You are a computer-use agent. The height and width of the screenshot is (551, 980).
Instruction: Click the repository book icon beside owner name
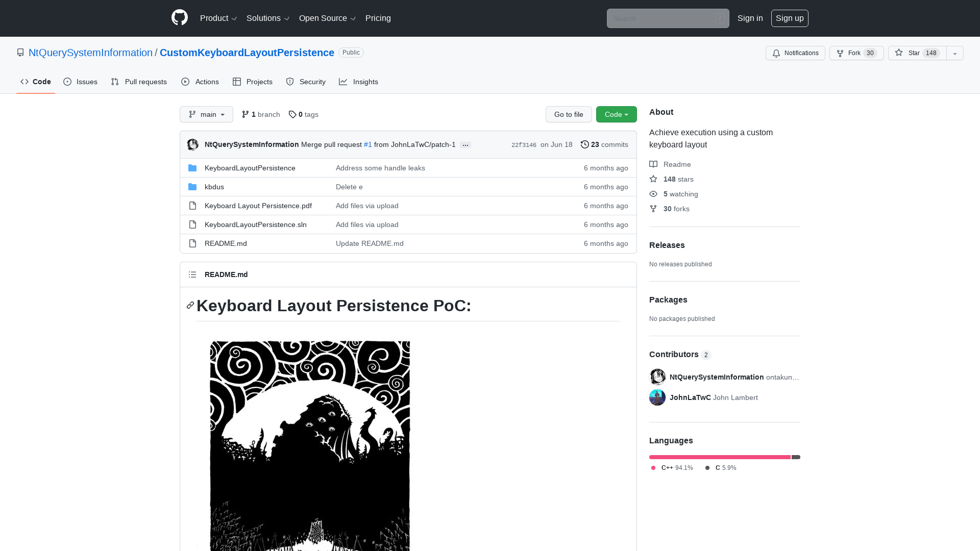click(20, 53)
